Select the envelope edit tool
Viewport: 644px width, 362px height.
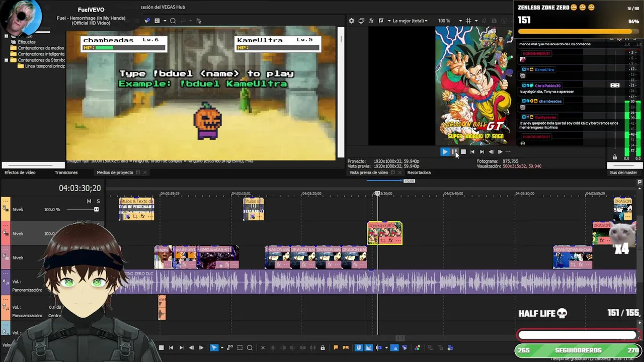click(x=230, y=347)
